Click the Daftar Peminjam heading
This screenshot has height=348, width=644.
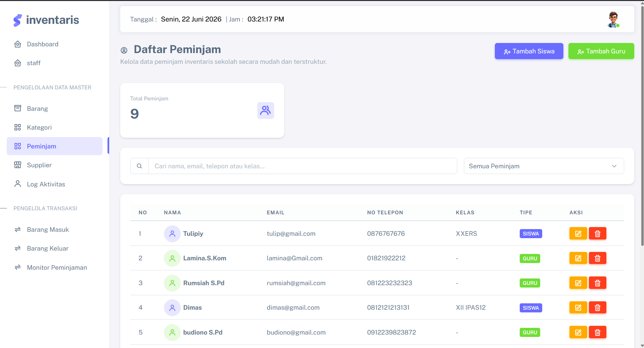click(x=177, y=49)
